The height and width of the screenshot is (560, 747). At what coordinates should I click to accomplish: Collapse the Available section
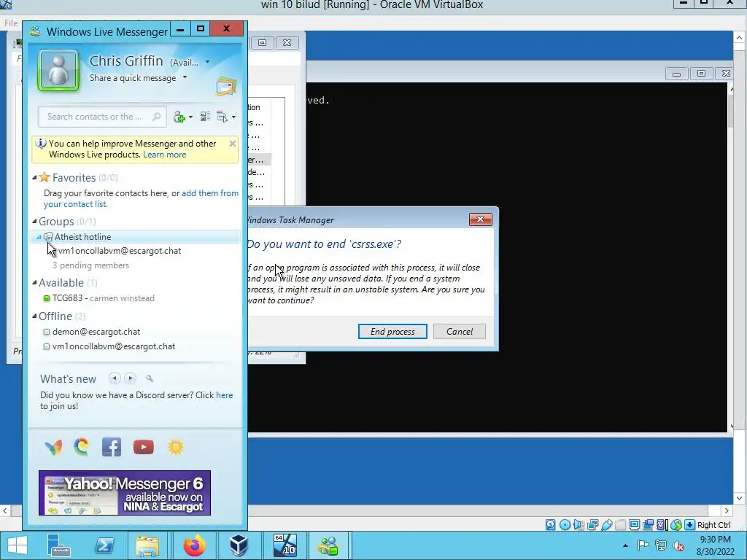(x=34, y=283)
